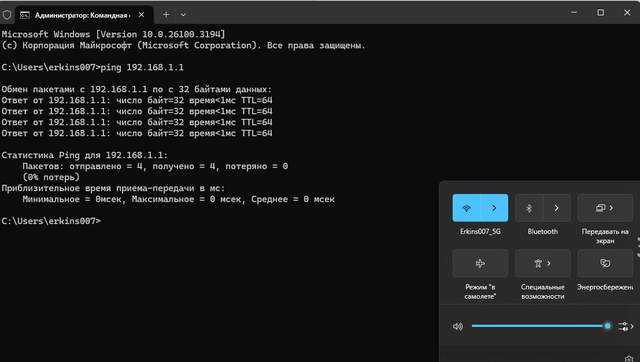This screenshot has height=362, width=640.
Task: Click the 'Минимальное = 0мсек' statistics line
Action: coord(179,199)
